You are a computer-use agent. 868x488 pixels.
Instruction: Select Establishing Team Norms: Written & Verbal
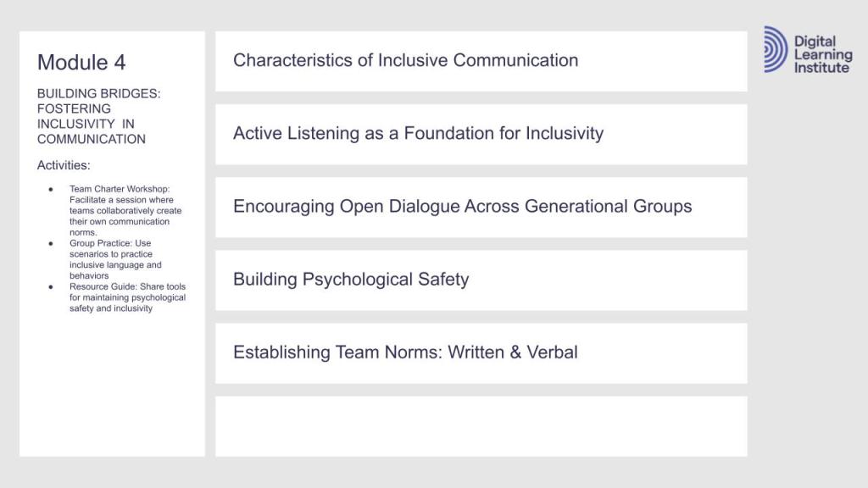(x=405, y=352)
